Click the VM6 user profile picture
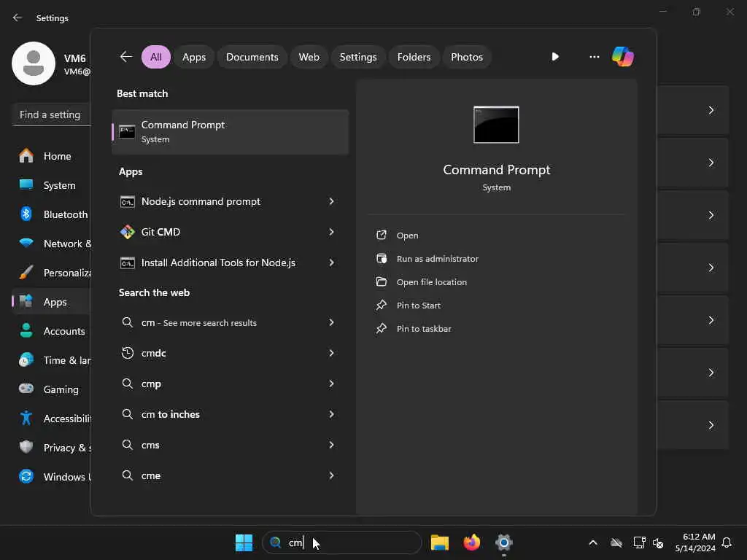Image resolution: width=747 pixels, height=560 pixels. (34, 63)
